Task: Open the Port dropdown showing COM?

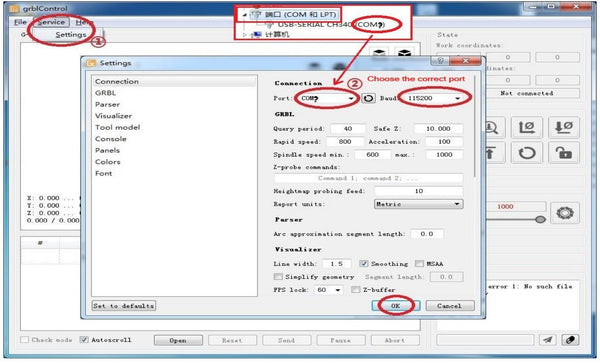Action: pos(327,99)
